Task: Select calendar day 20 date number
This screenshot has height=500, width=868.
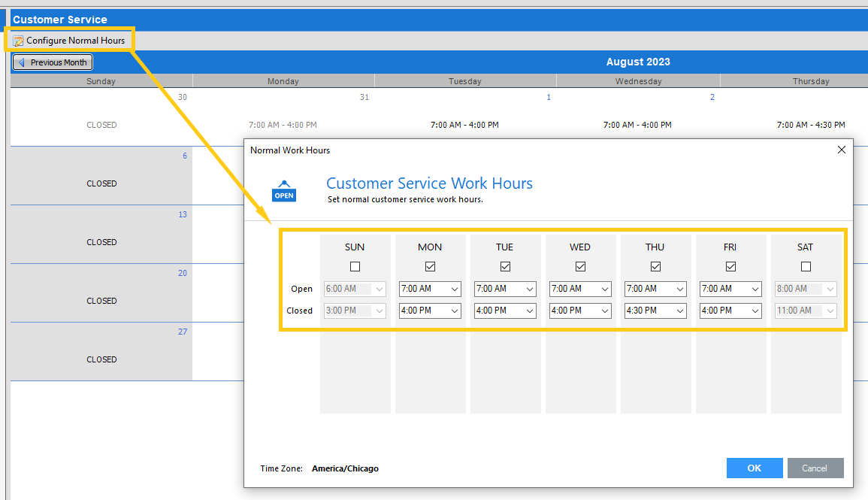Action: (183, 273)
